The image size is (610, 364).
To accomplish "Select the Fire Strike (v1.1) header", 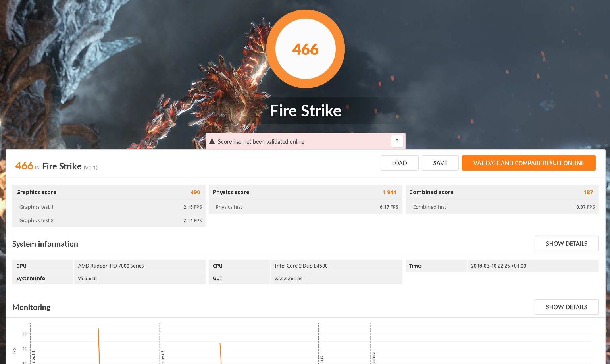I will [x=56, y=166].
